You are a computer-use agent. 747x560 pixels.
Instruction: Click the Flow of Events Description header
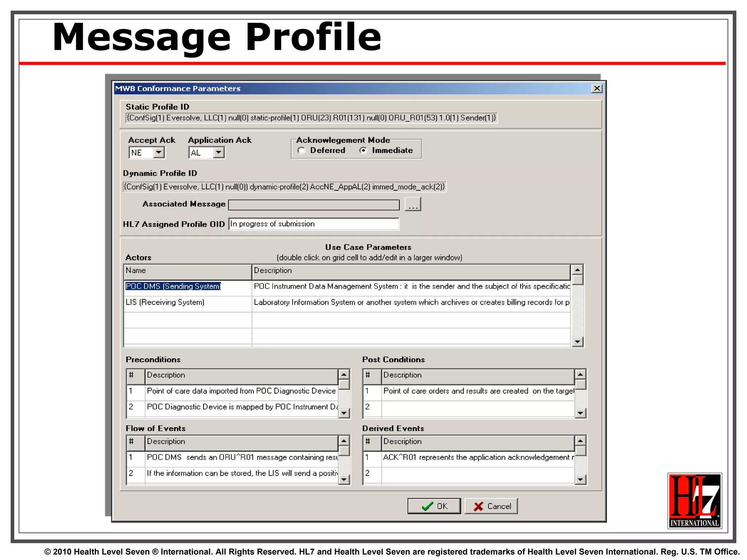[x=241, y=443]
